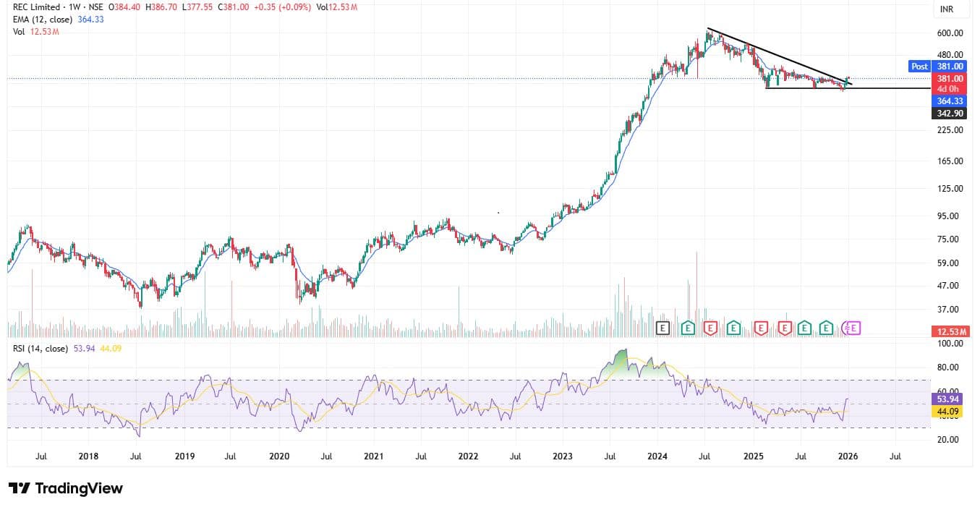
Task: Click the +0.35 (+0.09%) change value
Action: pos(284,7)
